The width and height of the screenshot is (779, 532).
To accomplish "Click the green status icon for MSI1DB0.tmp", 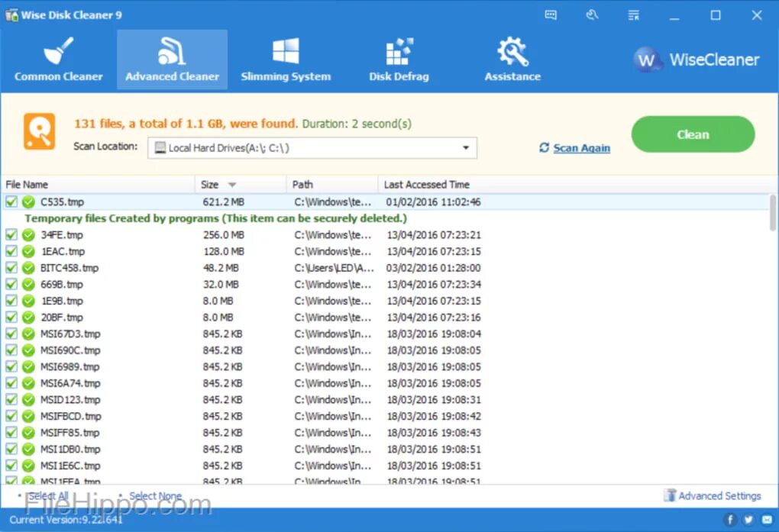I will tap(29, 449).
